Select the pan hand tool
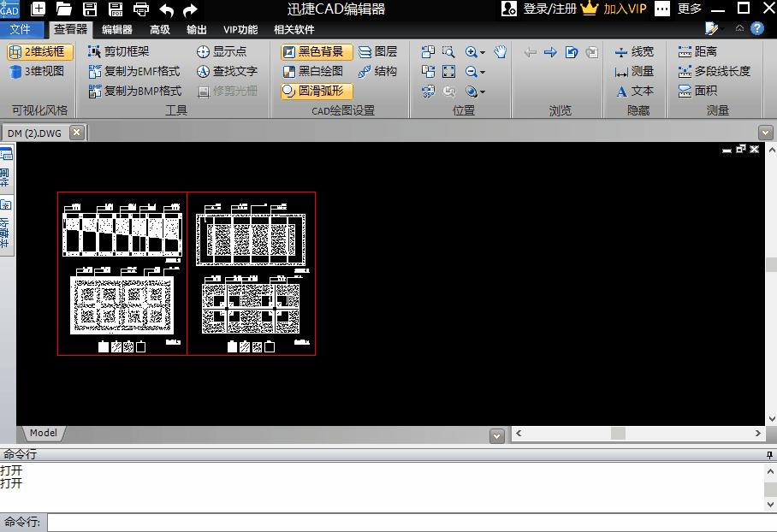Screen dimensions: 777x532 [x=501, y=51]
